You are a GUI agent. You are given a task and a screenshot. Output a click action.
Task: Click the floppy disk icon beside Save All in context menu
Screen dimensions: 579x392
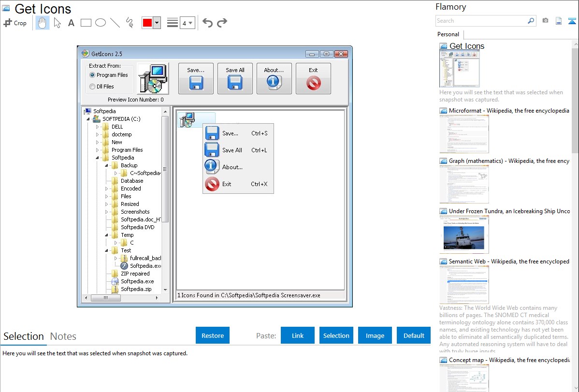point(212,150)
